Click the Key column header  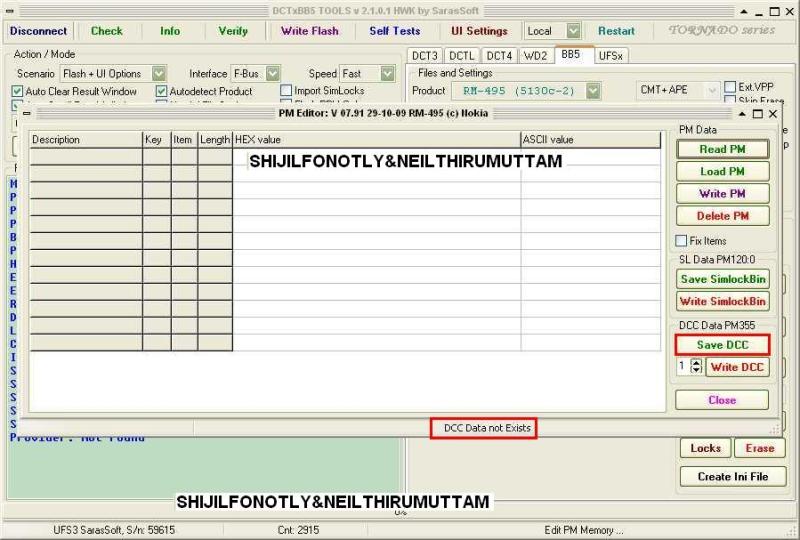157,140
